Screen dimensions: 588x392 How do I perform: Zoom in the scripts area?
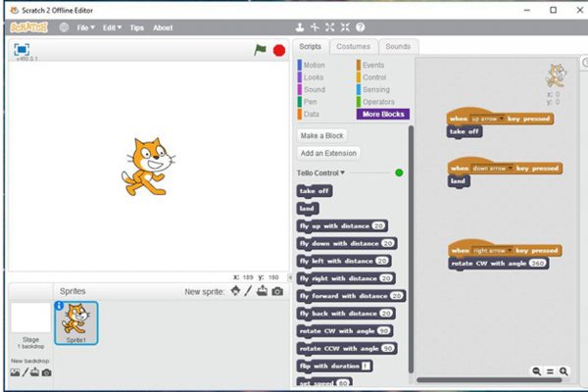(x=563, y=371)
